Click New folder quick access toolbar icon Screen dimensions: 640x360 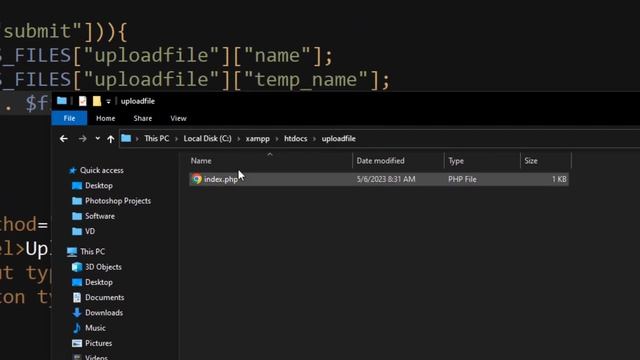pyautogui.click(x=97, y=101)
